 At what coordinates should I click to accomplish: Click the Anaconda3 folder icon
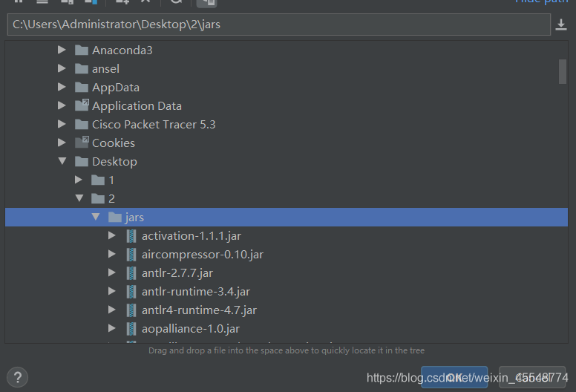tap(81, 50)
